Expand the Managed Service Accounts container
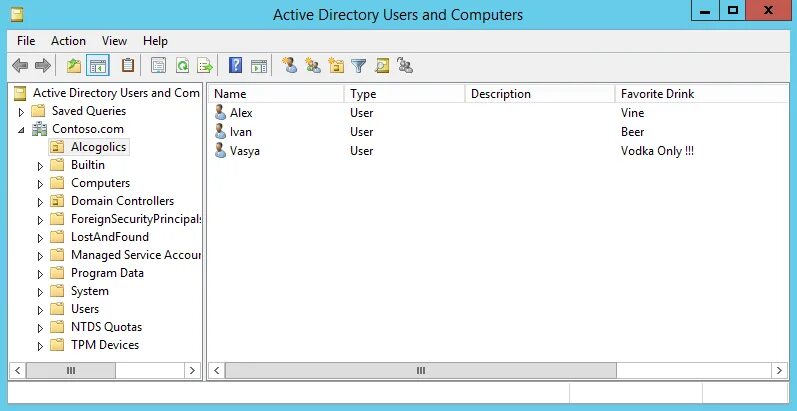797x411 pixels. click(x=41, y=256)
